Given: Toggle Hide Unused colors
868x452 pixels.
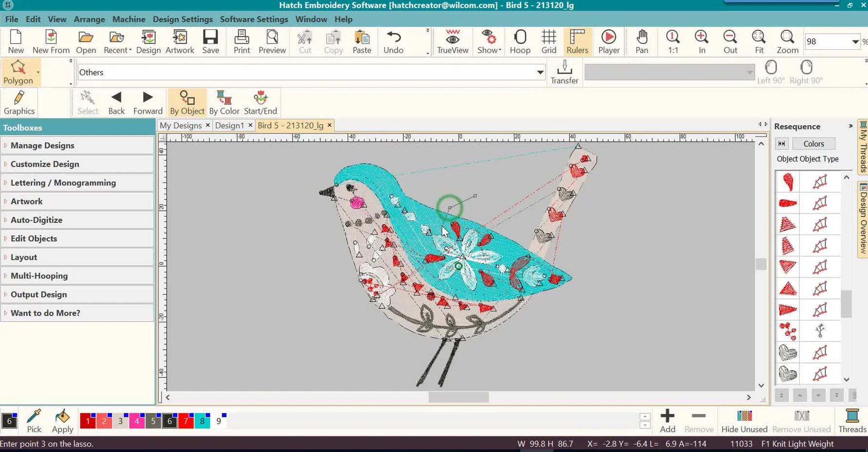Looking at the screenshot, I should click(744, 421).
